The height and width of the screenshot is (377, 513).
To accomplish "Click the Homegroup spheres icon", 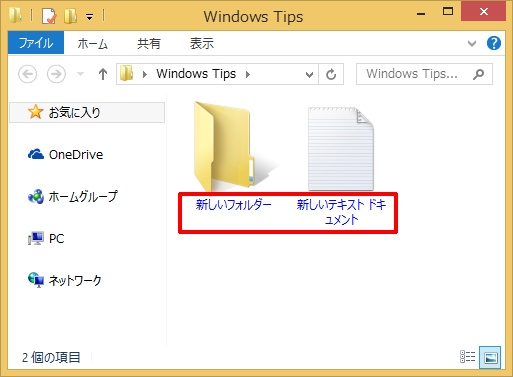I will pyautogui.click(x=36, y=196).
